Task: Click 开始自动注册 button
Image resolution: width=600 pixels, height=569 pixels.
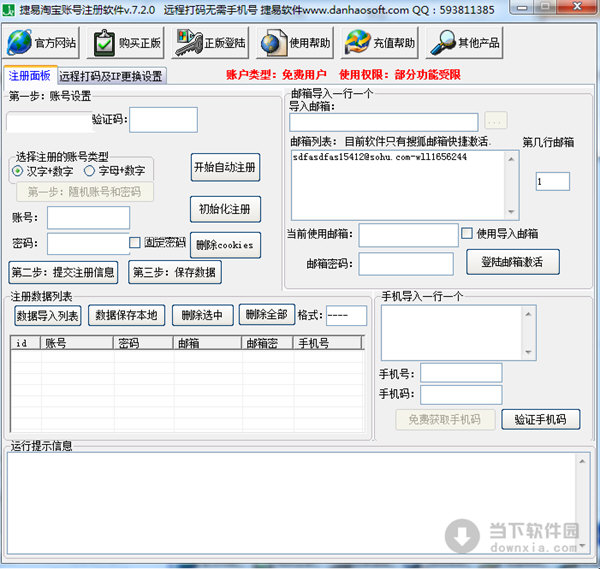Action: pos(225,167)
